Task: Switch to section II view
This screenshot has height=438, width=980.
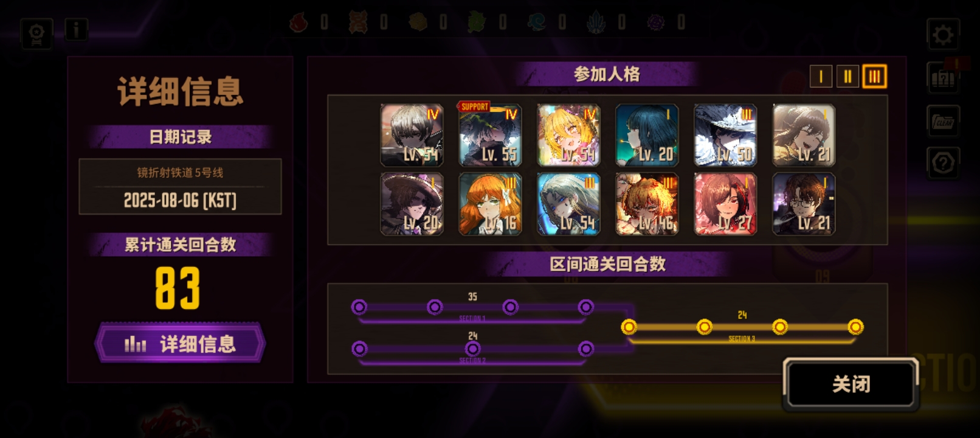Action: tap(847, 77)
